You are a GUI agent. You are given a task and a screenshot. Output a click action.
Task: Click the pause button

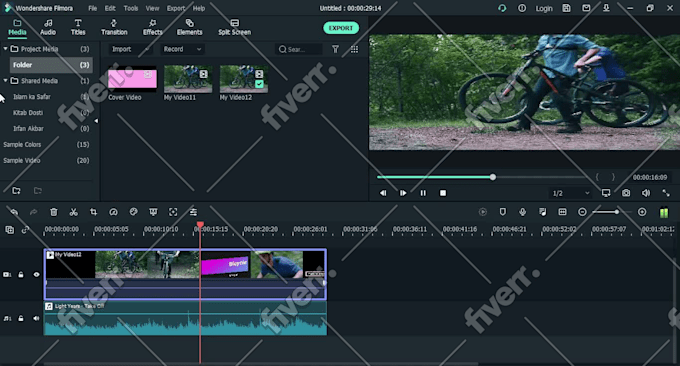423,193
